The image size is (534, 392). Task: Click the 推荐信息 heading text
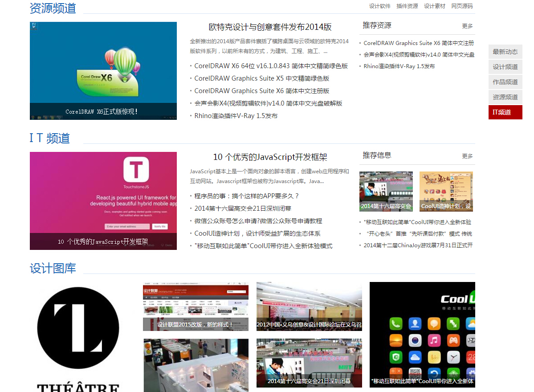coord(377,155)
